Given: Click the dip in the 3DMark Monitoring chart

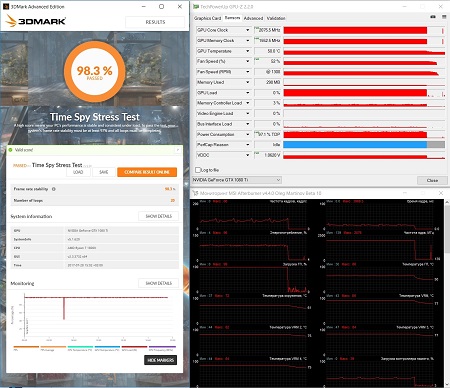Looking at the screenshot, I should (x=64, y=308).
